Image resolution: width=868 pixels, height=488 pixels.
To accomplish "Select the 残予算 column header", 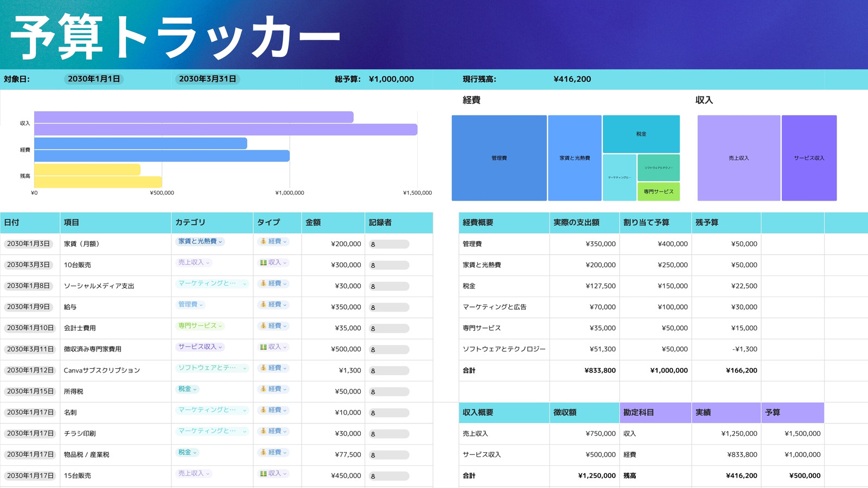I will point(726,222).
